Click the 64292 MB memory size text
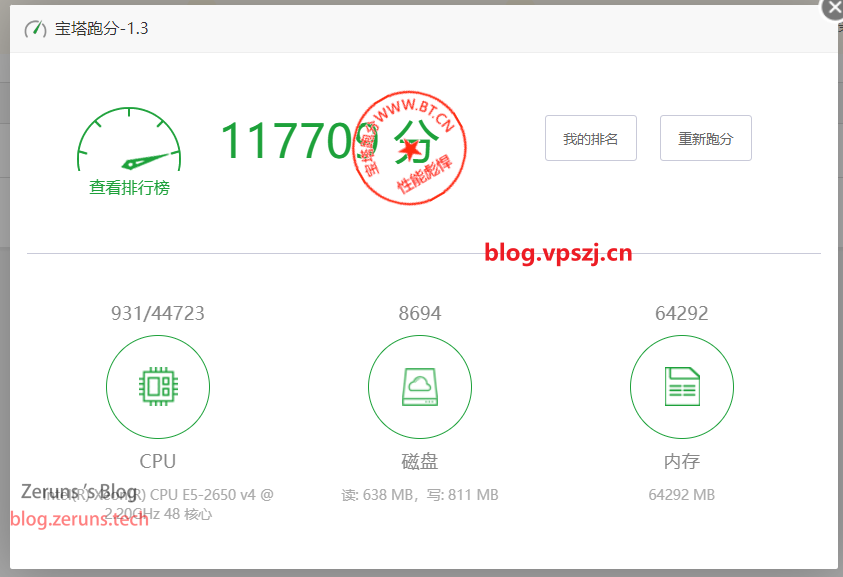Viewport: 843px width, 577px height. tap(682, 494)
